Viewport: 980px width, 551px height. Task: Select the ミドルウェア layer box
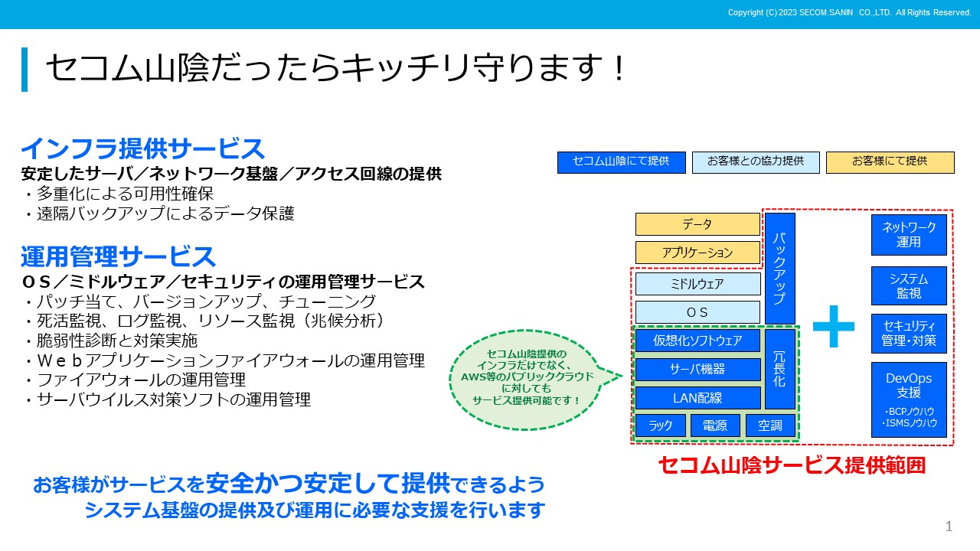click(x=697, y=284)
